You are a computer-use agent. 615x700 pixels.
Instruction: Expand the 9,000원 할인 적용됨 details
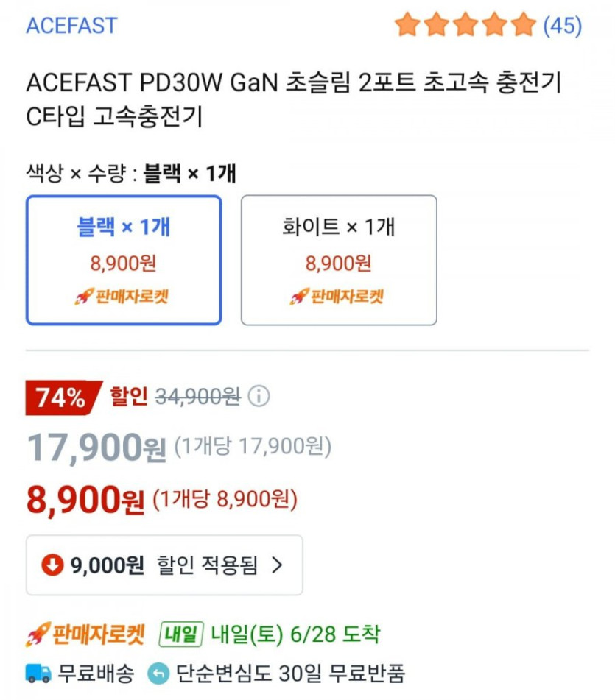164,565
